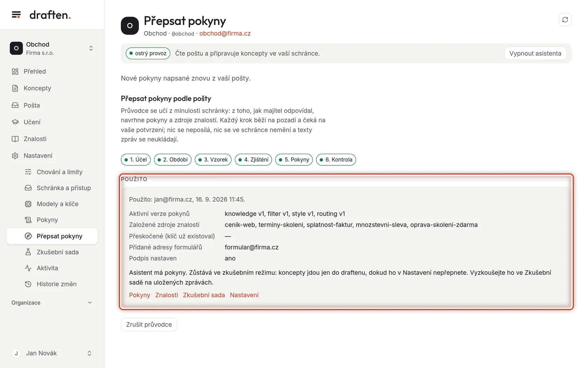This screenshot has height=368, width=588.
Task: Select the step pill 3. Vzorek
Action: click(x=213, y=159)
